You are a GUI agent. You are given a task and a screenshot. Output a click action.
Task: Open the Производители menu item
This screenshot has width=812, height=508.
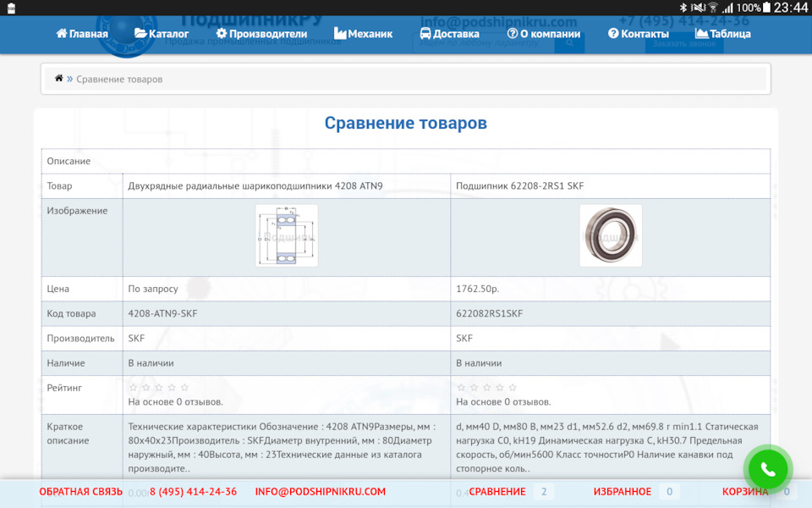pos(261,34)
